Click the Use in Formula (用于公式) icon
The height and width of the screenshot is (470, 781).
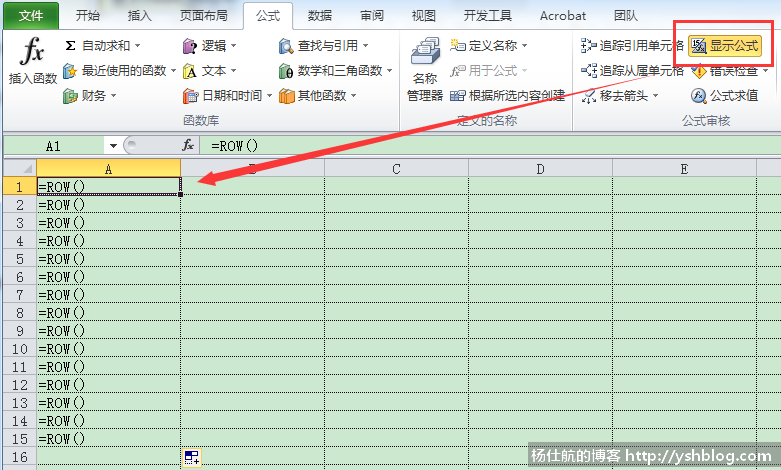point(458,71)
